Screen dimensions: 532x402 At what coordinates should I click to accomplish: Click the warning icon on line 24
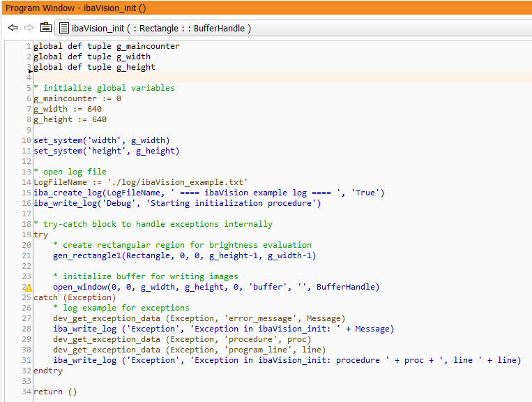[29, 288]
